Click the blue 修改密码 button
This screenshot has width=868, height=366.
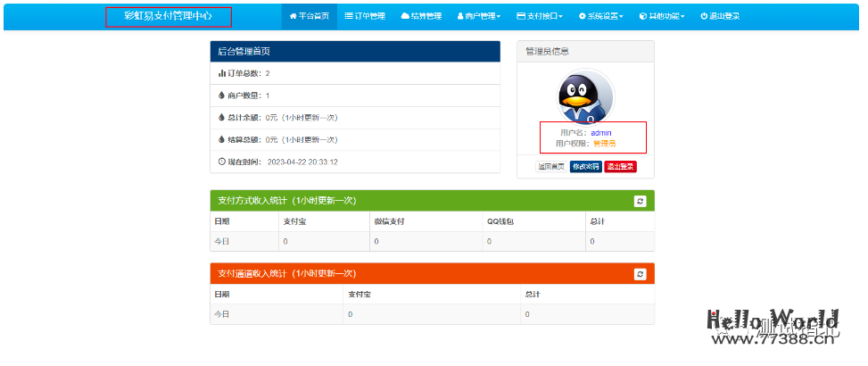tap(586, 166)
